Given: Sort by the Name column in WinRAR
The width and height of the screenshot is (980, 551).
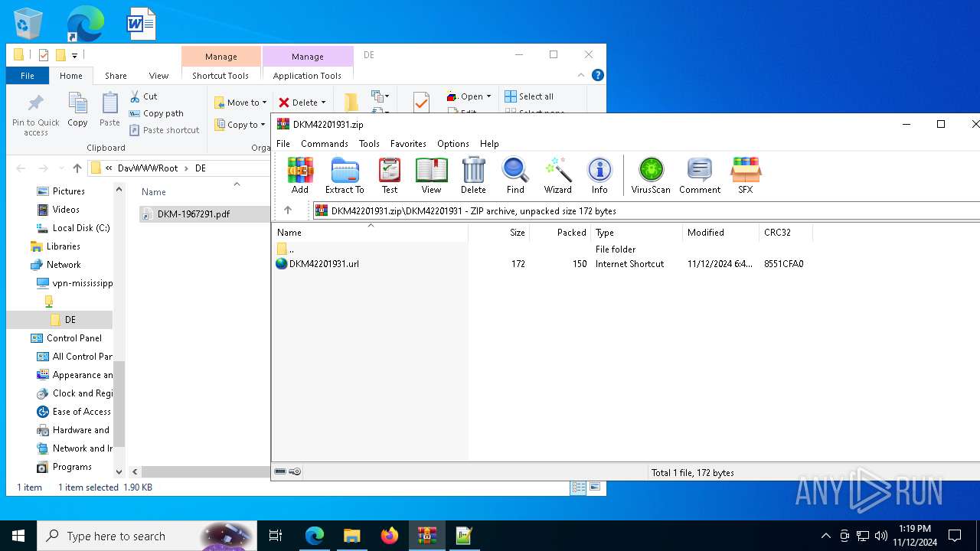Looking at the screenshot, I should (371, 233).
